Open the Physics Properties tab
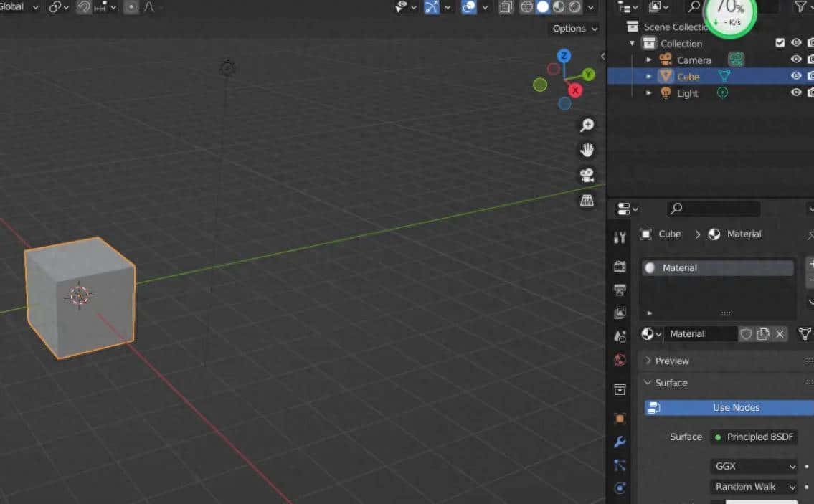The width and height of the screenshot is (814, 504). pyautogui.click(x=620, y=488)
